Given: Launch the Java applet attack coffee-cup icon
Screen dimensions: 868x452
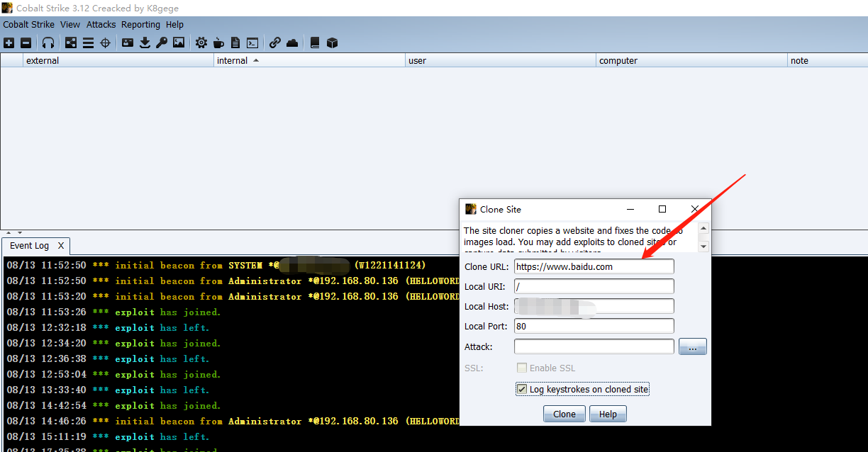Looking at the screenshot, I should click(x=218, y=43).
